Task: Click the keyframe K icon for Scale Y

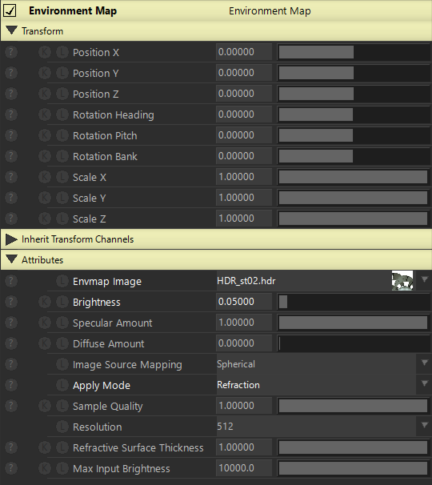Action: point(44,198)
